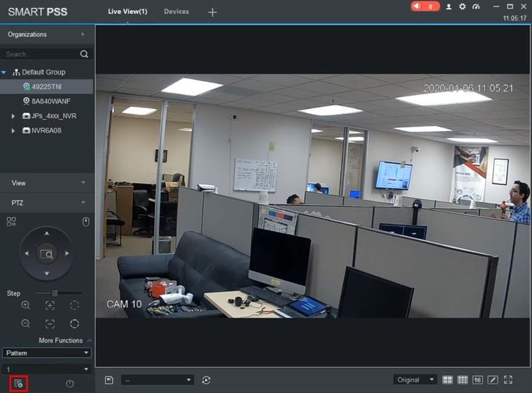The height and width of the screenshot is (393, 532).
Task: Switch to four-split window layout
Action: 447,380
